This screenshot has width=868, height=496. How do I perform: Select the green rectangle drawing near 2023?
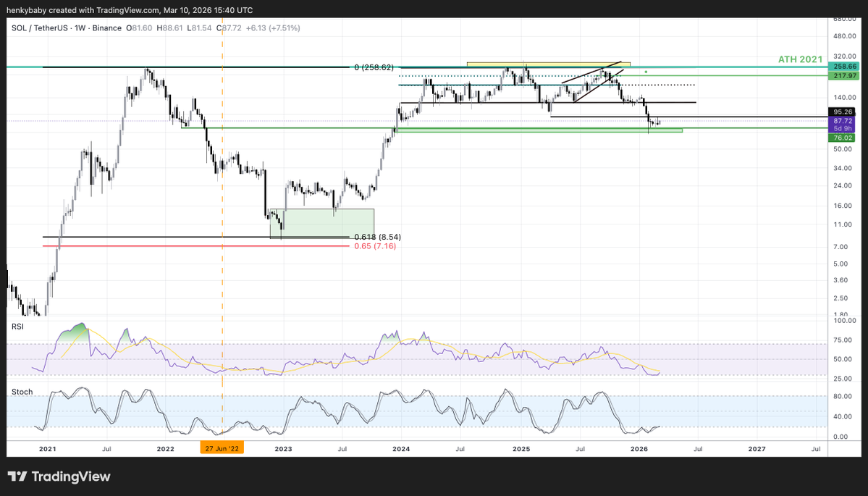[x=321, y=223]
